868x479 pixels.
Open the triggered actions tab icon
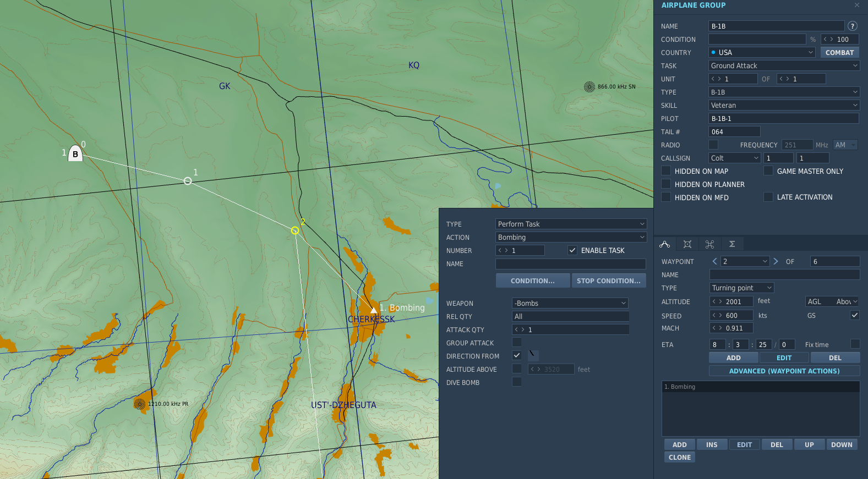click(709, 244)
